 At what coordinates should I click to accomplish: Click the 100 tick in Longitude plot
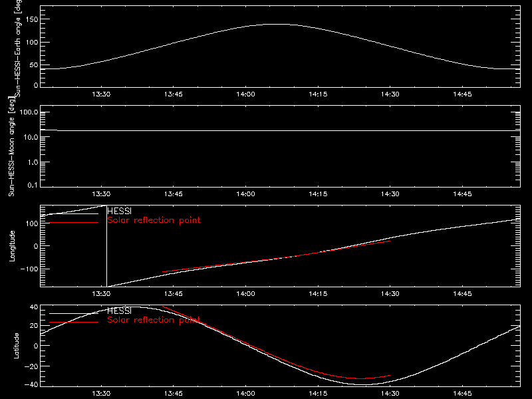coord(31,223)
